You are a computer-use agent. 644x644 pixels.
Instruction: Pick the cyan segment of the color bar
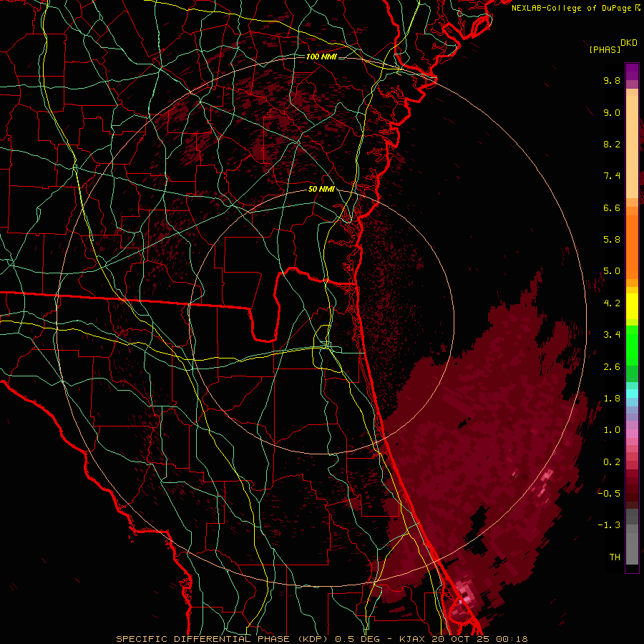click(x=632, y=393)
